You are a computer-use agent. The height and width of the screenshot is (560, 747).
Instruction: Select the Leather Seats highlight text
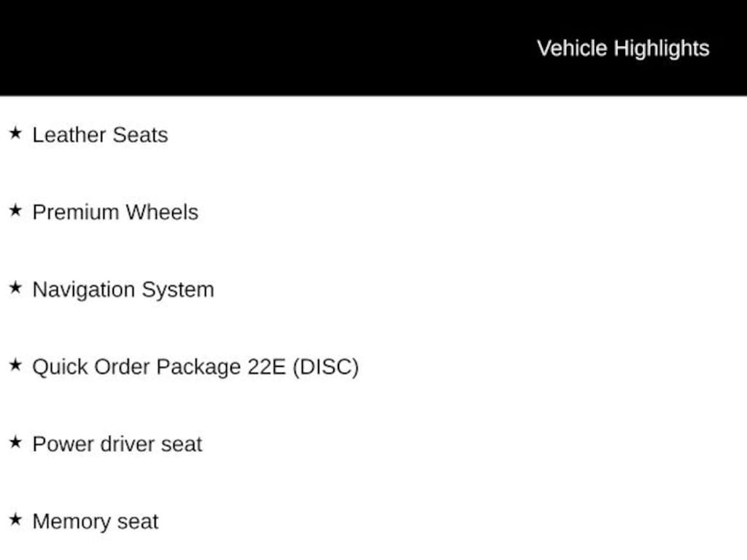click(x=100, y=135)
